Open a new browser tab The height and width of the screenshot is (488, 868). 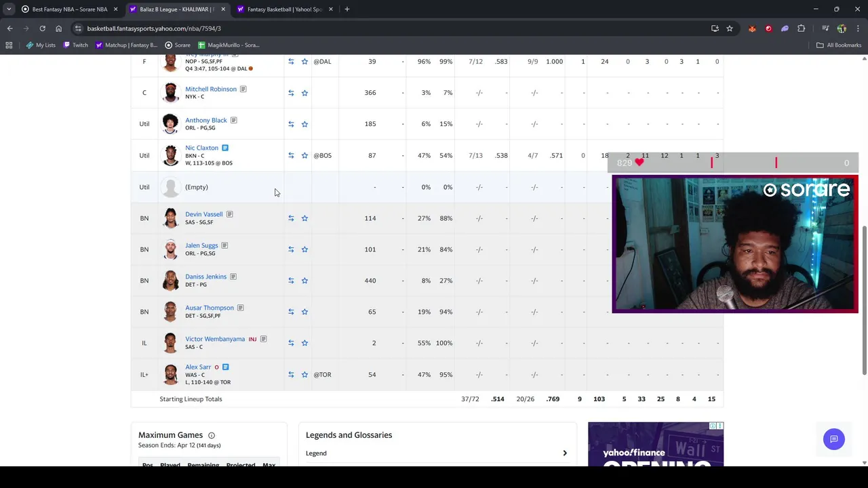[347, 9]
